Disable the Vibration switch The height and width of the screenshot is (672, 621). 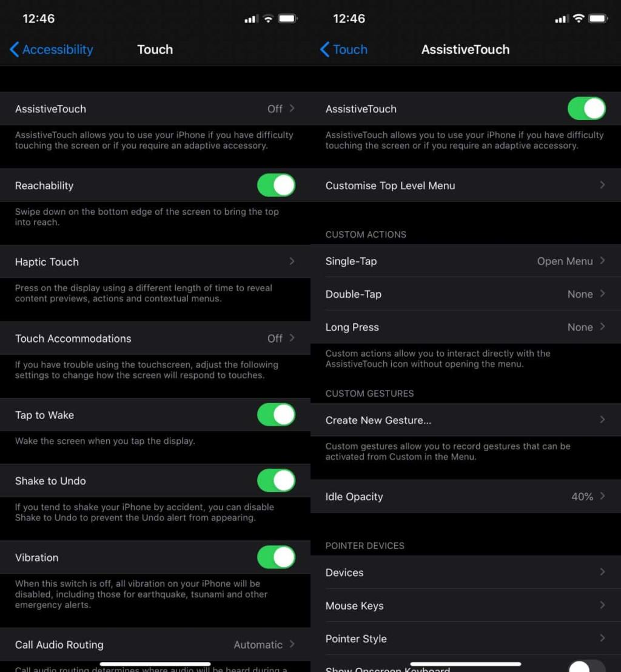277,557
